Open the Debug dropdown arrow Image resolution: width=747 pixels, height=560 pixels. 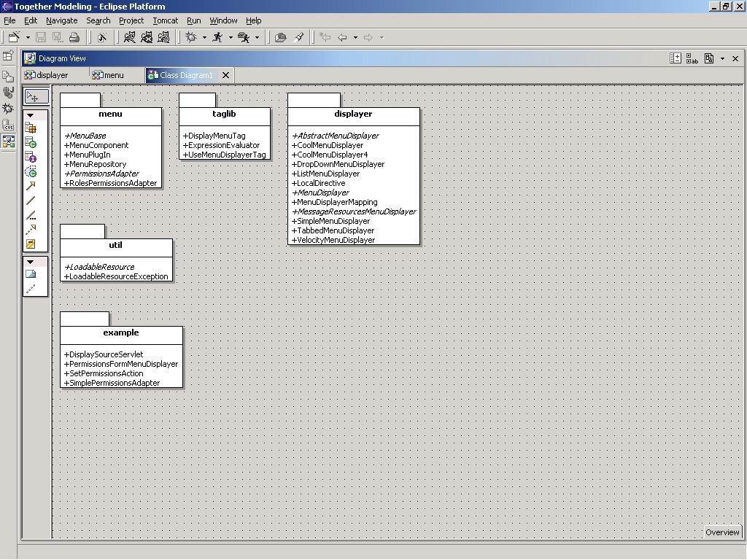click(204, 37)
